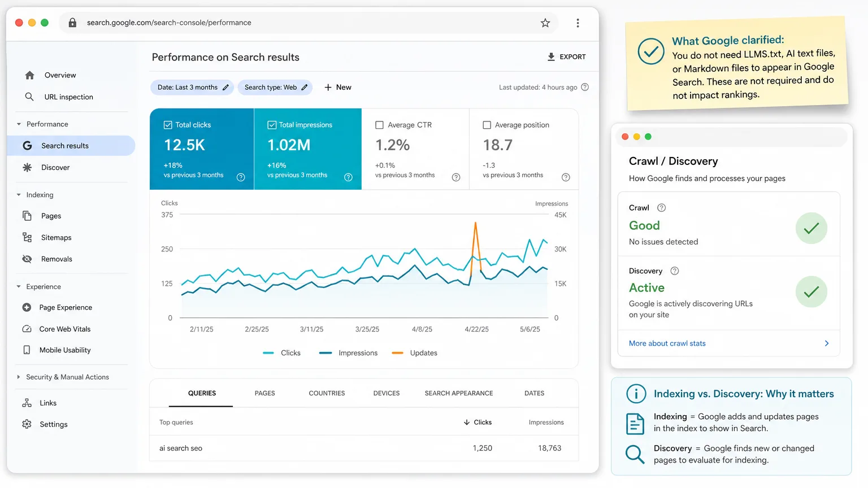
Task: Click the green checkmark on the Crawl card
Action: pyautogui.click(x=811, y=228)
